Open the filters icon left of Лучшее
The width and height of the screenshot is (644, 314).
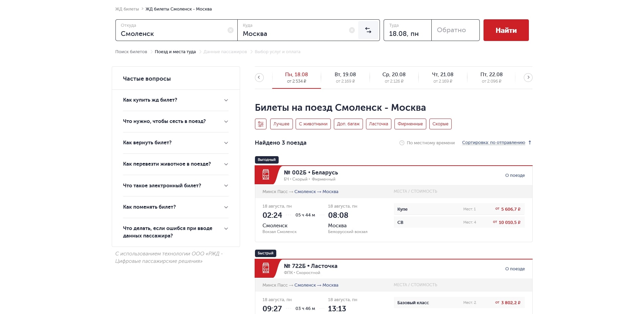coord(260,124)
